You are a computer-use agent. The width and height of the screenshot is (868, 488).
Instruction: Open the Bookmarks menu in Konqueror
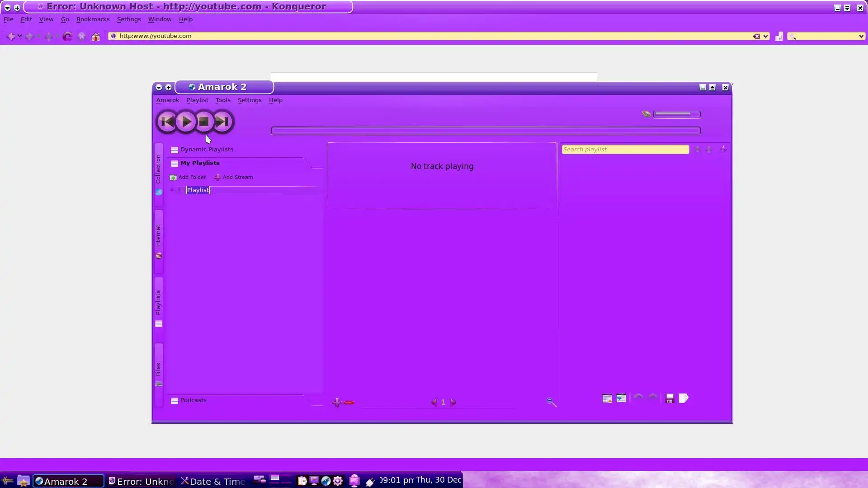pos(93,19)
